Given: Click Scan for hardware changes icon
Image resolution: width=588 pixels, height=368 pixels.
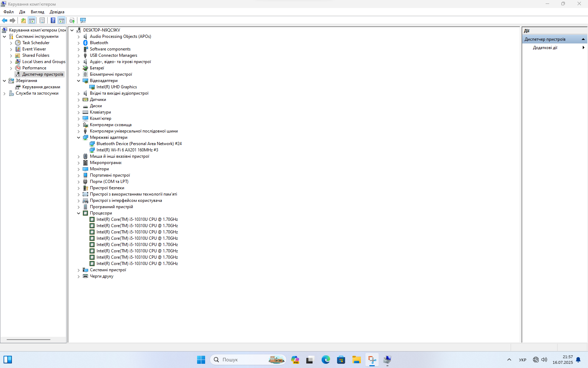Looking at the screenshot, I should tap(83, 20).
